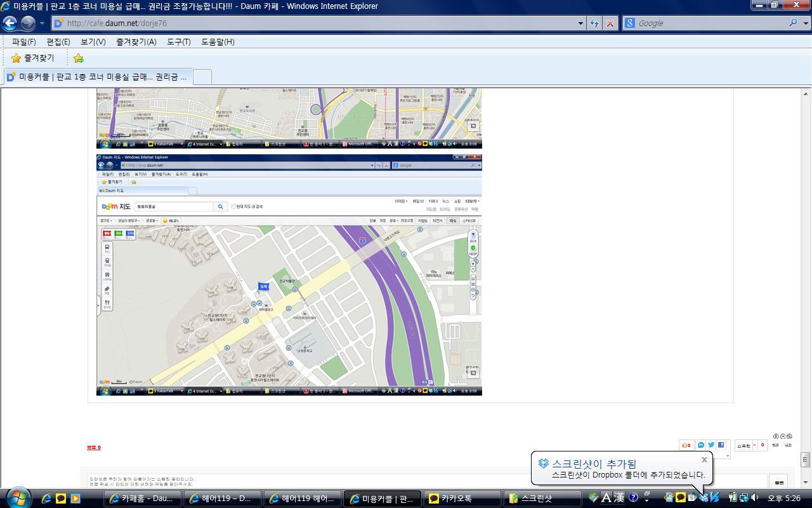This screenshot has height=508, width=812.
Task: Open the 도구(T) menu
Action: (x=179, y=42)
